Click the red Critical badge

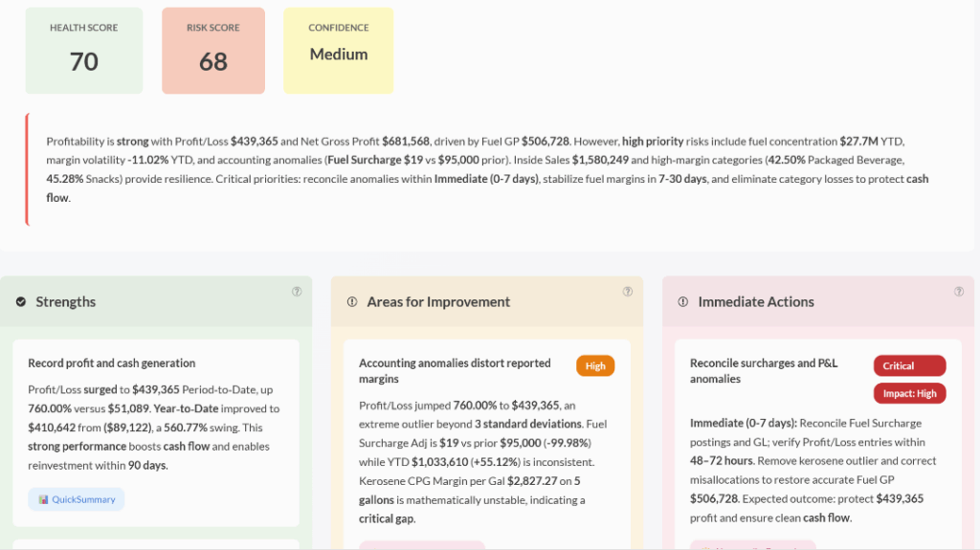[x=909, y=365]
